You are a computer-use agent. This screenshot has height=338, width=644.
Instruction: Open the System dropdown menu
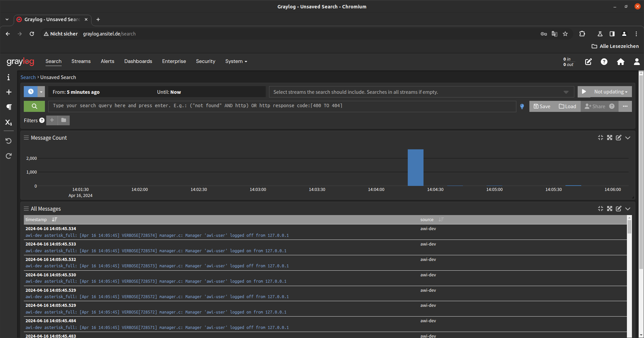point(236,61)
